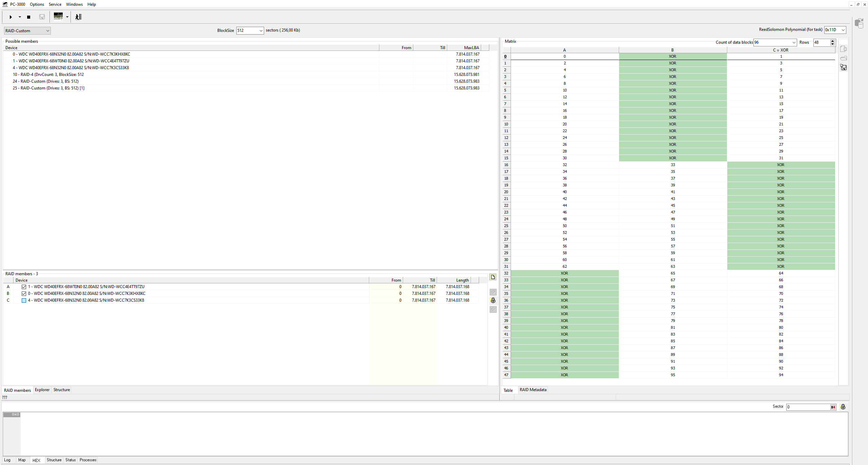Screen dimensions: 868x465
Task: Decrease Rows value with the down arrow
Action: [832, 44]
